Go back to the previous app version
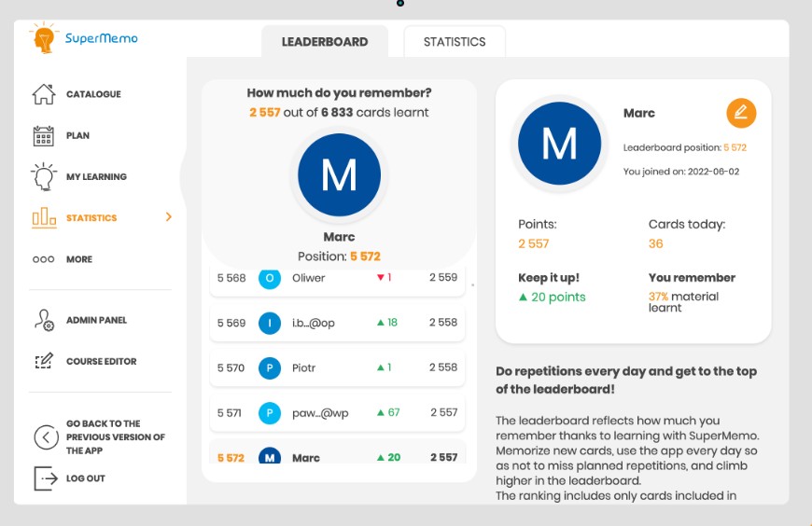The width and height of the screenshot is (812, 526). click(x=115, y=436)
